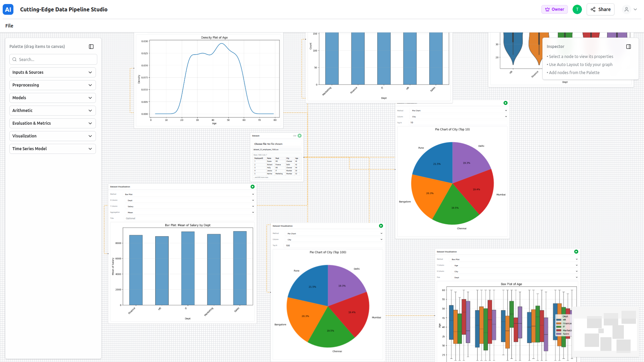Run the Bar Plot visualization node
The width and height of the screenshot is (644, 362).
click(253, 187)
